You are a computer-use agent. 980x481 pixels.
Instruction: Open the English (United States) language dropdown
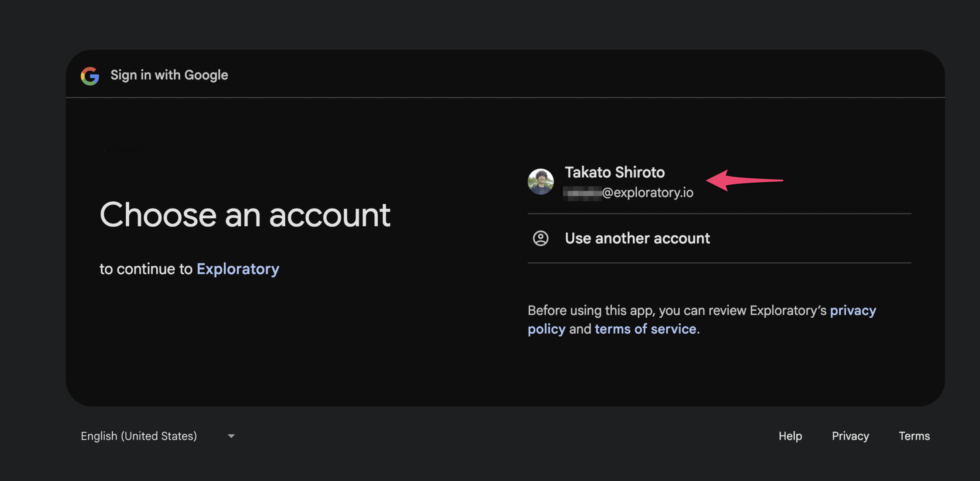(139, 436)
